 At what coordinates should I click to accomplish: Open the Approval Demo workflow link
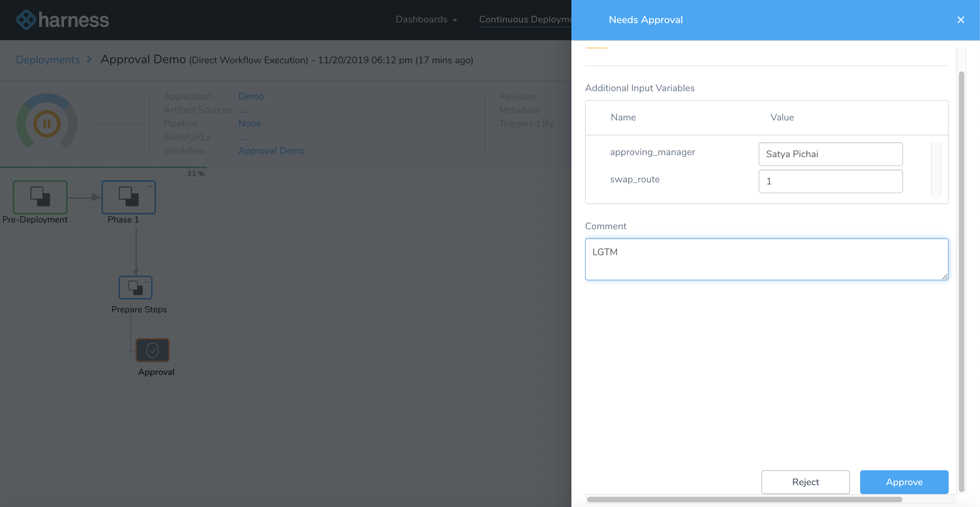click(x=271, y=150)
